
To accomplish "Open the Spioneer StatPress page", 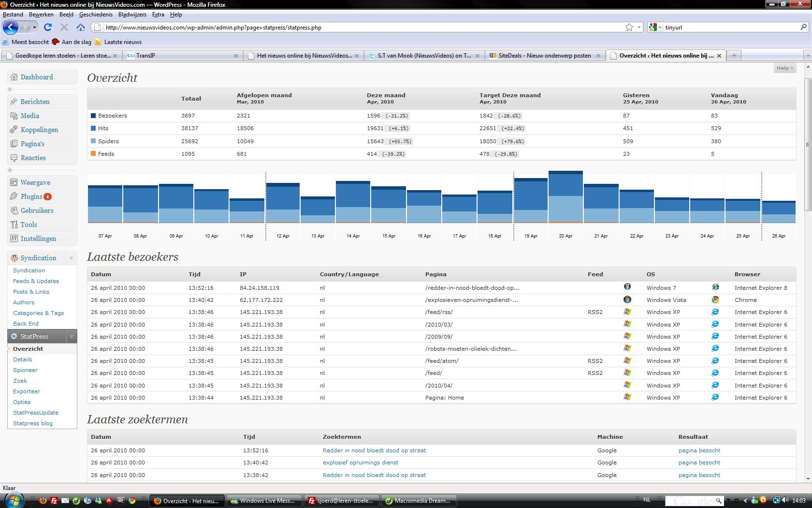I will click(25, 370).
